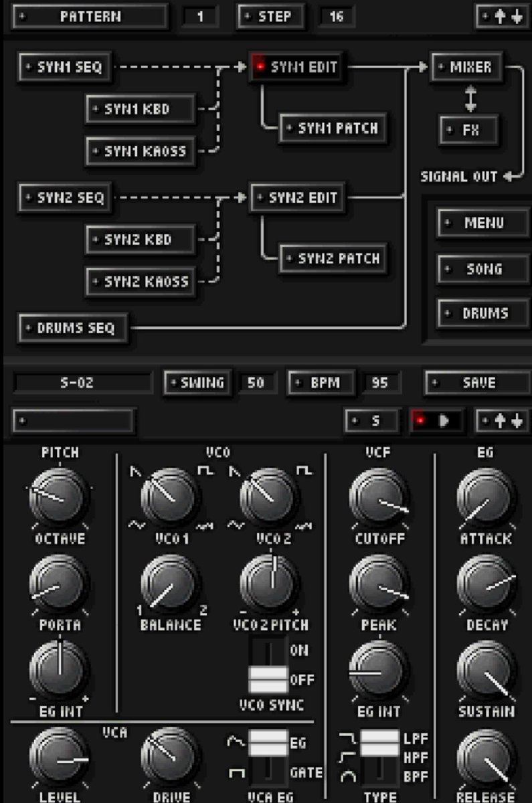Click the BALANCE knob
532x803 pixels.
click(170, 583)
